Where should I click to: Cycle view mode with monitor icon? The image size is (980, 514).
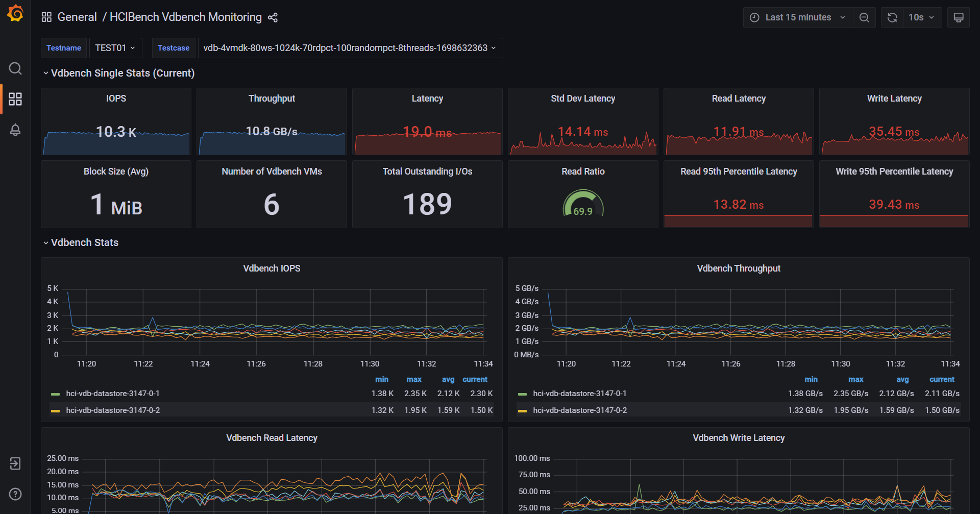pyautogui.click(x=959, y=17)
